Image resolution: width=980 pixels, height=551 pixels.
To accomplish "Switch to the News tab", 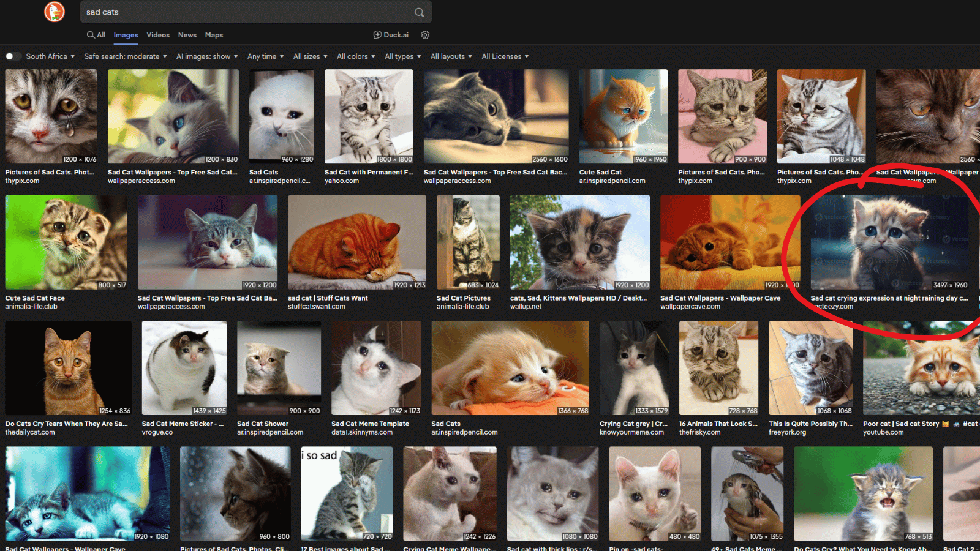I will pos(187,35).
